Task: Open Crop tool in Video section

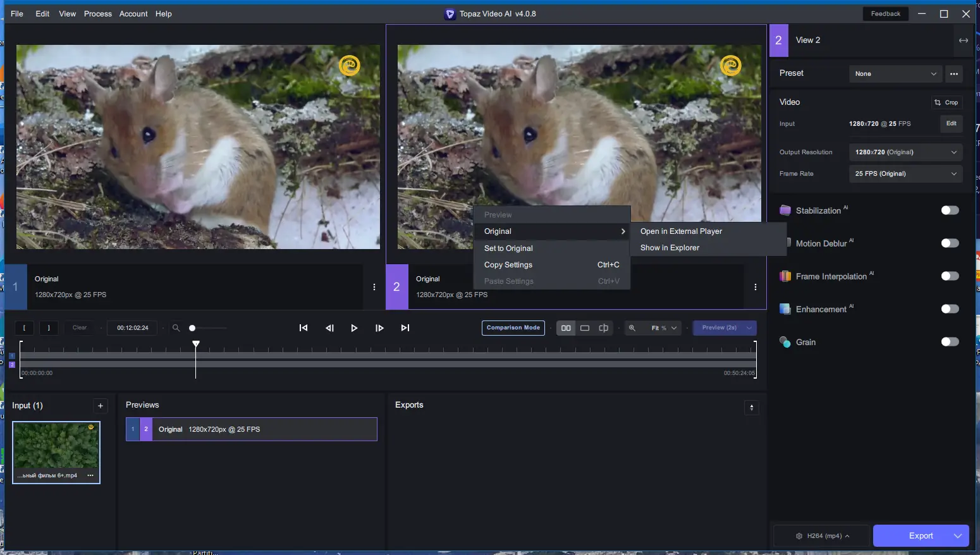Action: pyautogui.click(x=946, y=102)
